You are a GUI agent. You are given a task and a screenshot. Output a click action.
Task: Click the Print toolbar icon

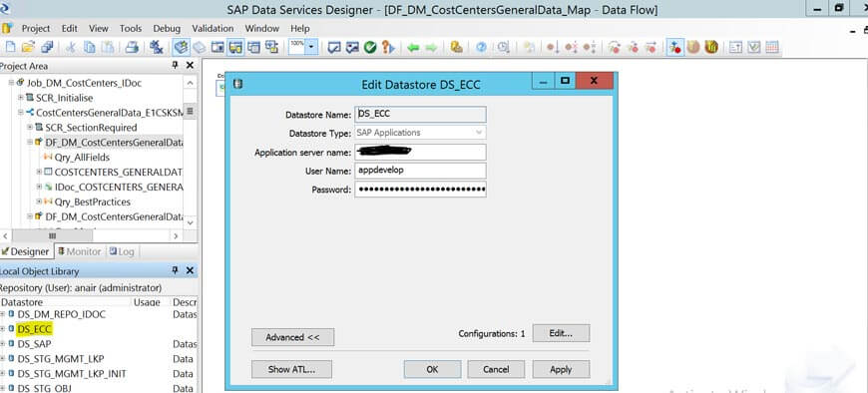132,48
